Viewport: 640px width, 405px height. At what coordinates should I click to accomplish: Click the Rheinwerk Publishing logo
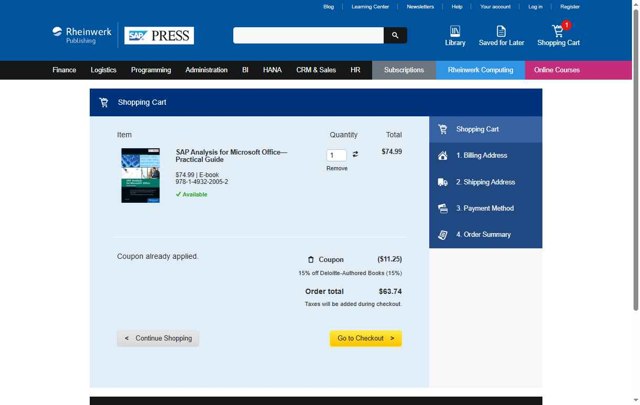82,35
